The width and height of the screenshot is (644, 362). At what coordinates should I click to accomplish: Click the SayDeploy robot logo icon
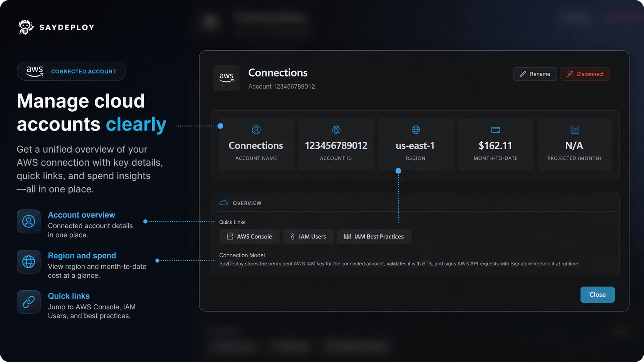click(x=26, y=27)
